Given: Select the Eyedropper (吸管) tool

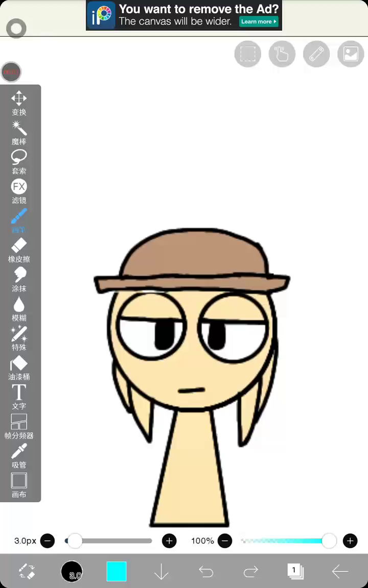Looking at the screenshot, I should coord(19,455).
